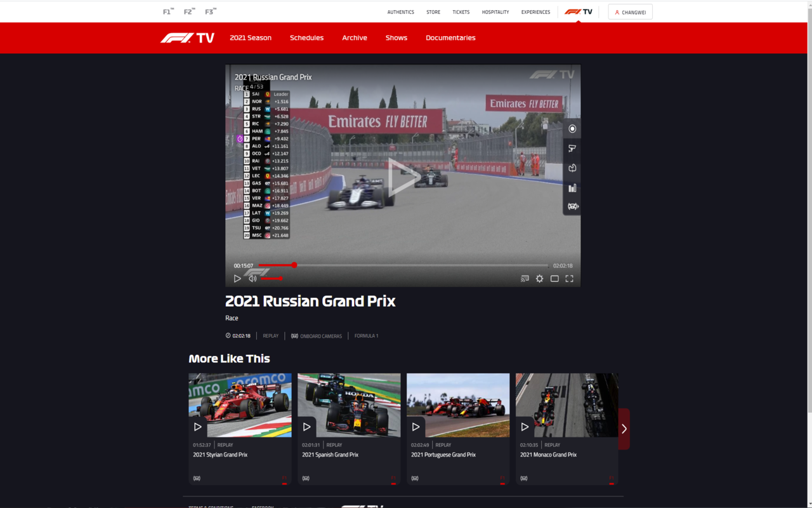Click play icon on Spanish Grand Prix card
812x508 pixels.
point(306,427)
